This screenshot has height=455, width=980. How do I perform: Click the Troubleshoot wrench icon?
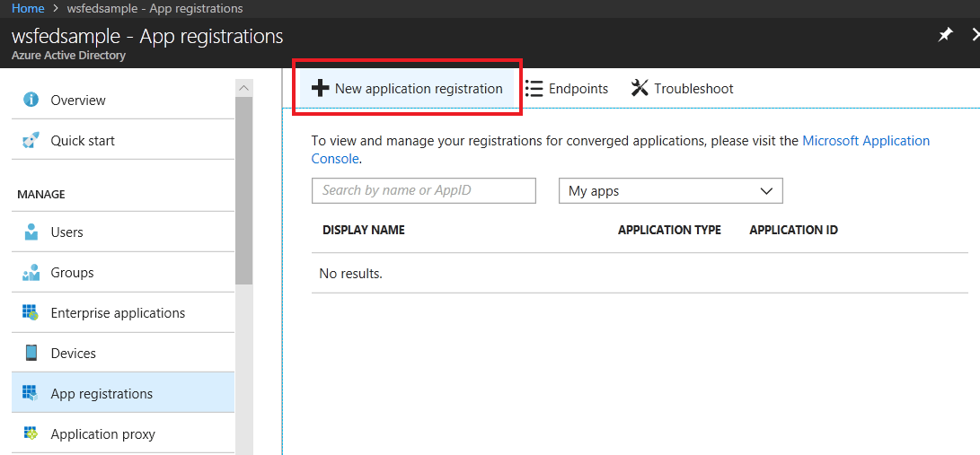pos(640,89)
